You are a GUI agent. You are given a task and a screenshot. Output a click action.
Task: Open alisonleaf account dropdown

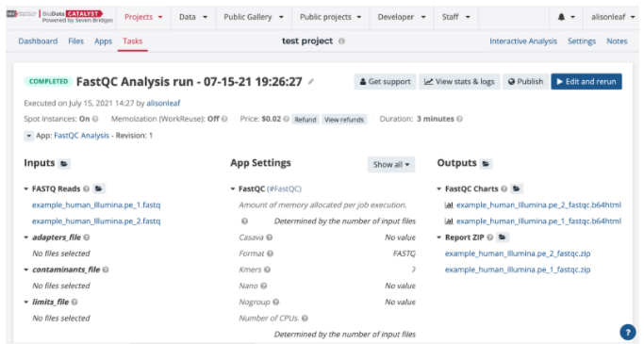coord(612,17)
